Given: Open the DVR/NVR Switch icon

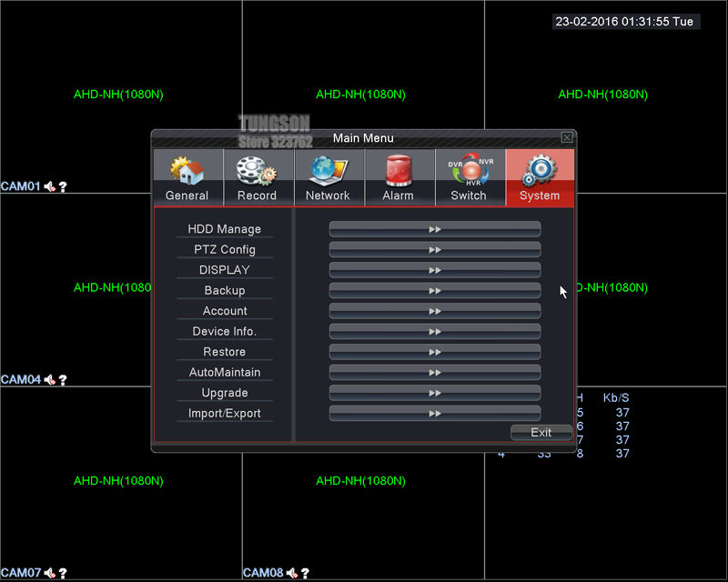Looking at the screenshot, I should [470, 170].
